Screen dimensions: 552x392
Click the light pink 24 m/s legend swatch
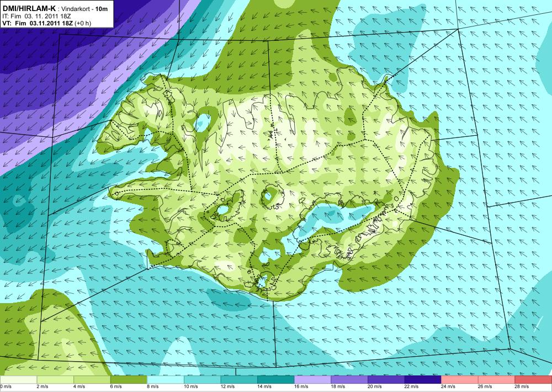coord(460,380)
